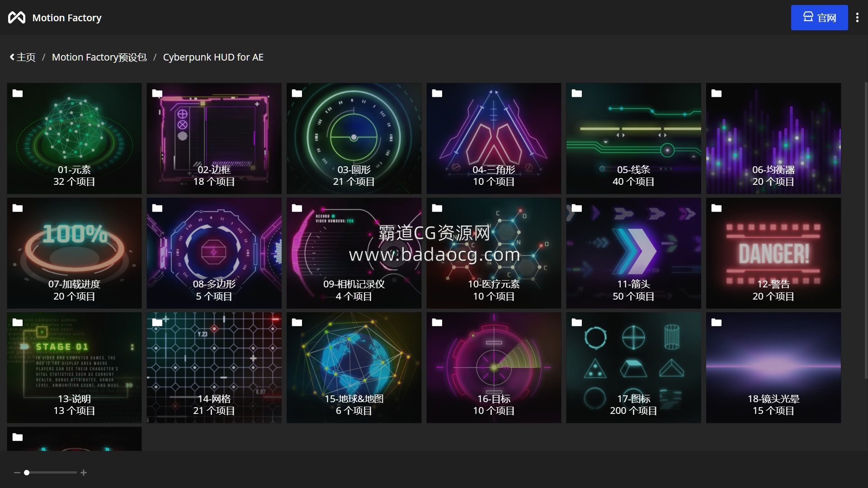Open the 13-说明 folder thumbnail

tap(74, 367)
